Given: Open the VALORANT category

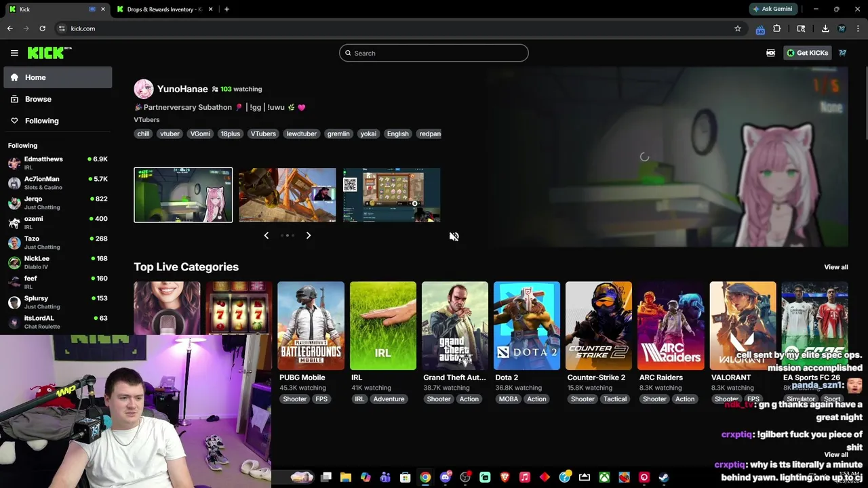Looking at the screenshot, I should [743, 326].
